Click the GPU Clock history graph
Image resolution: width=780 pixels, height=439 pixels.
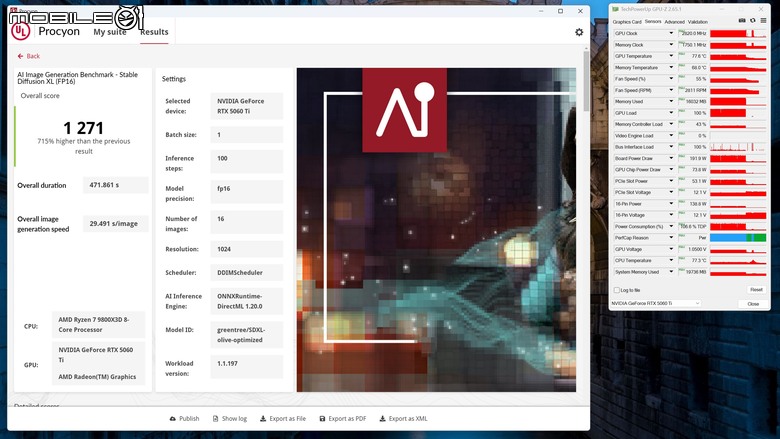[738, 33]
